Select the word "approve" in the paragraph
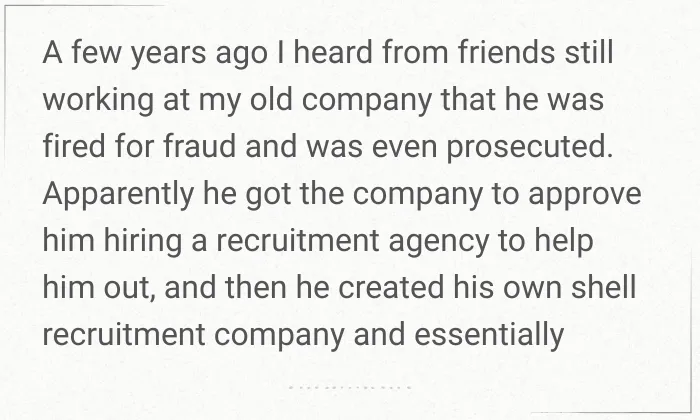700x420 pixels. point(585,196)
